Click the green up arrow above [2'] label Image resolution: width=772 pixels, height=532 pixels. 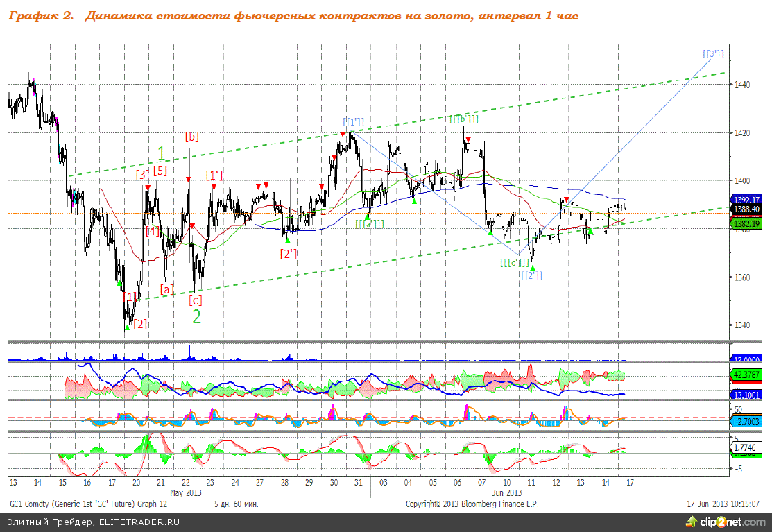(x=287, y=241)
